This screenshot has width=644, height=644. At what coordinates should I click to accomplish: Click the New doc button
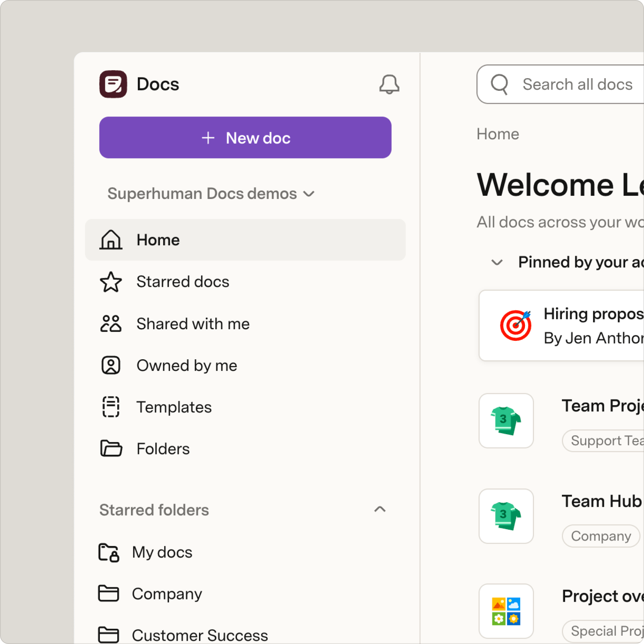point(245,137)
